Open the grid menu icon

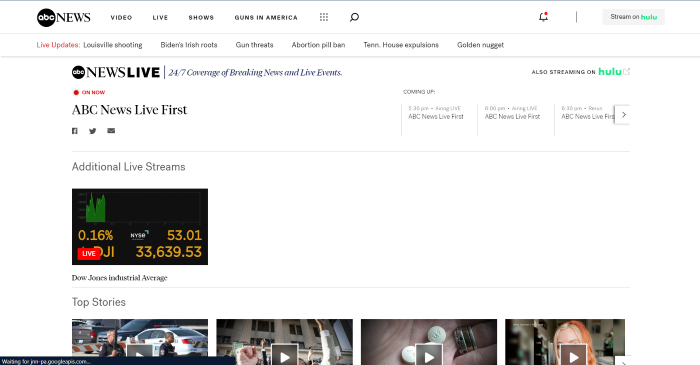click(324, 17)
